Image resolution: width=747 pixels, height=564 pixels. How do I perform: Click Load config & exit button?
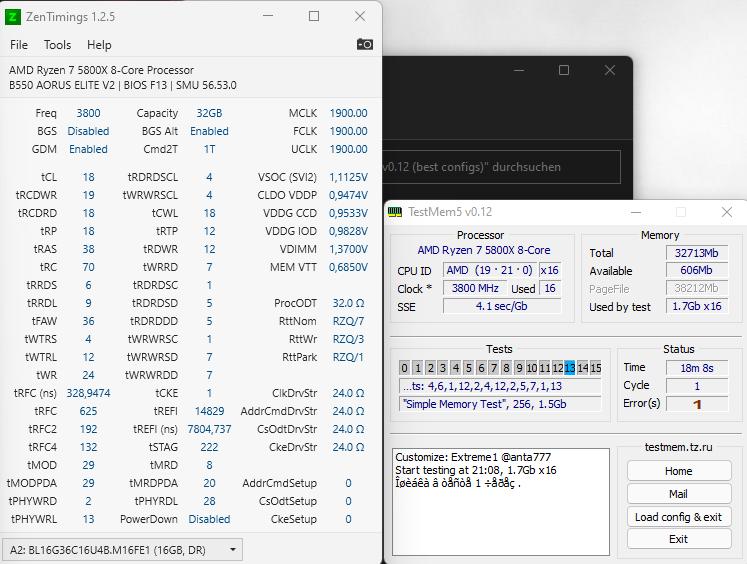679,517
